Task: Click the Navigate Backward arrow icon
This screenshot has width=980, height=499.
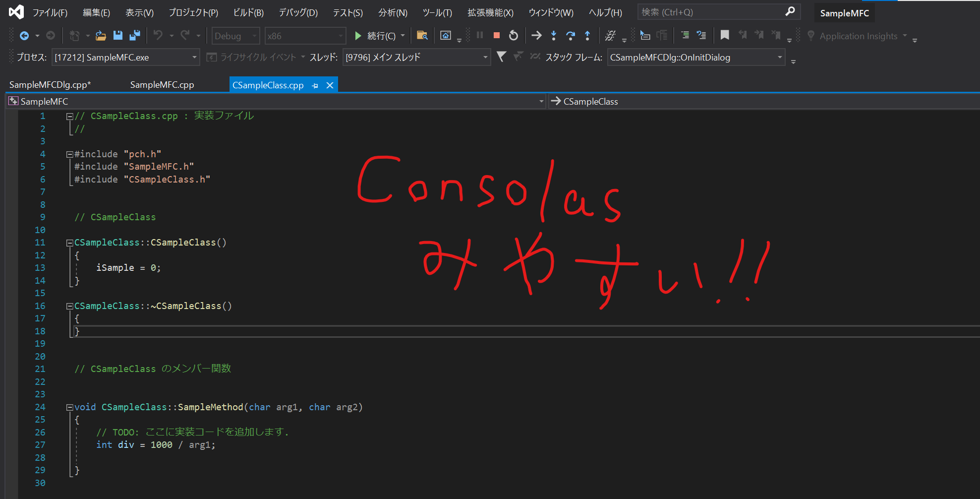Action: 24,36
